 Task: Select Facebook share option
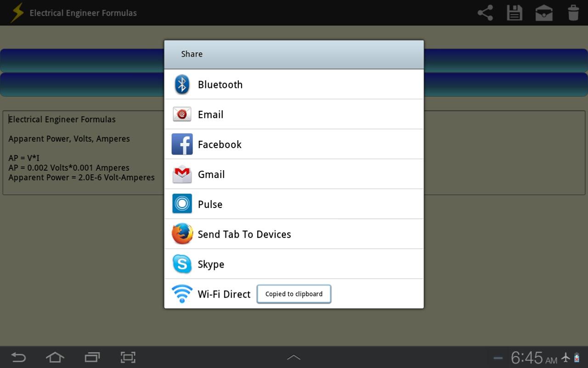294,144
